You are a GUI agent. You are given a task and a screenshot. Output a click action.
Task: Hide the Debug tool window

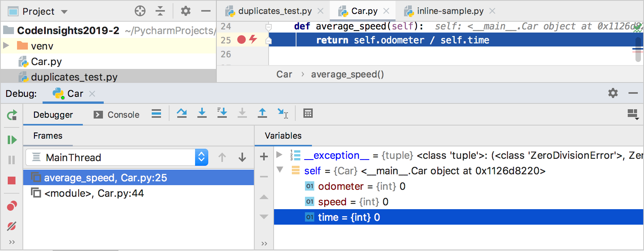click(x=633, y=93)
